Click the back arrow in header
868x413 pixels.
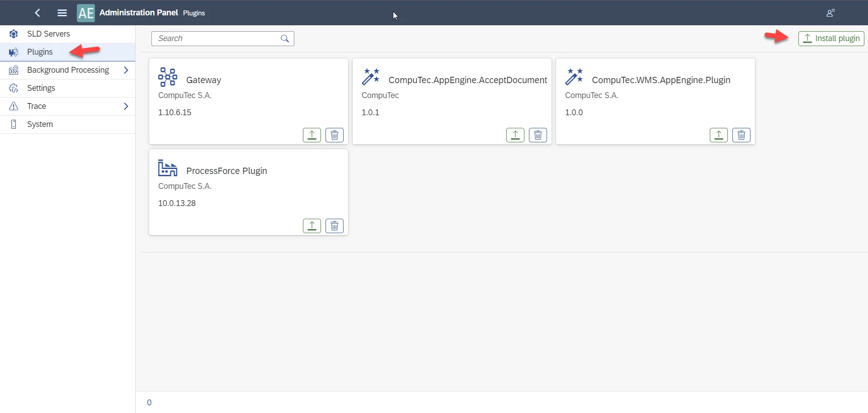pos(38,13)
